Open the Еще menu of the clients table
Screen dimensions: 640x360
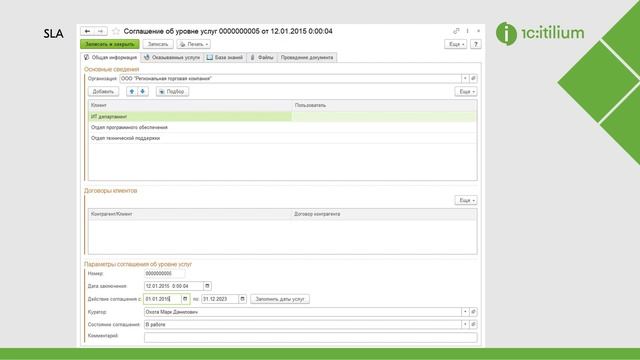[466, 91]
